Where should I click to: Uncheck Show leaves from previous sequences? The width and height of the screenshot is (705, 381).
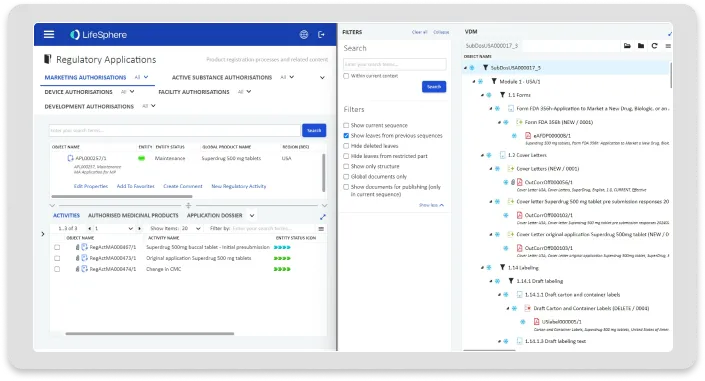(x=346, y=135)
